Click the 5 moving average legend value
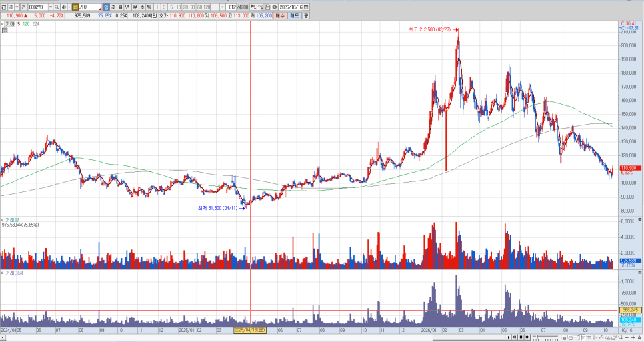 pos(19,24)
